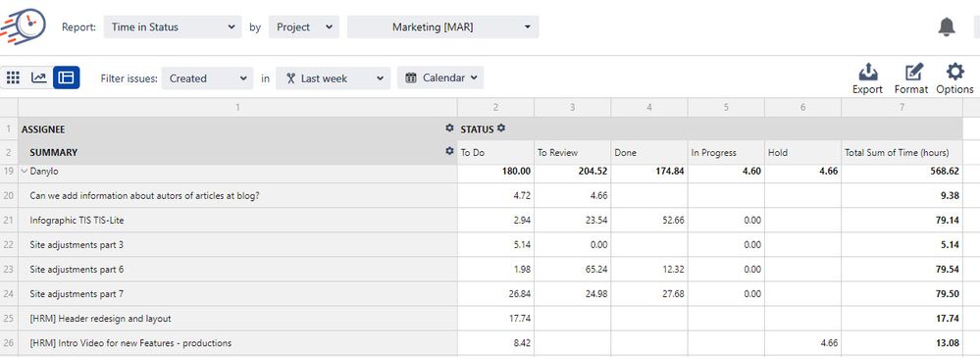Open the Project grouping dropdown
The height and width of the screenshot is (357, 980).
(304, 26)
